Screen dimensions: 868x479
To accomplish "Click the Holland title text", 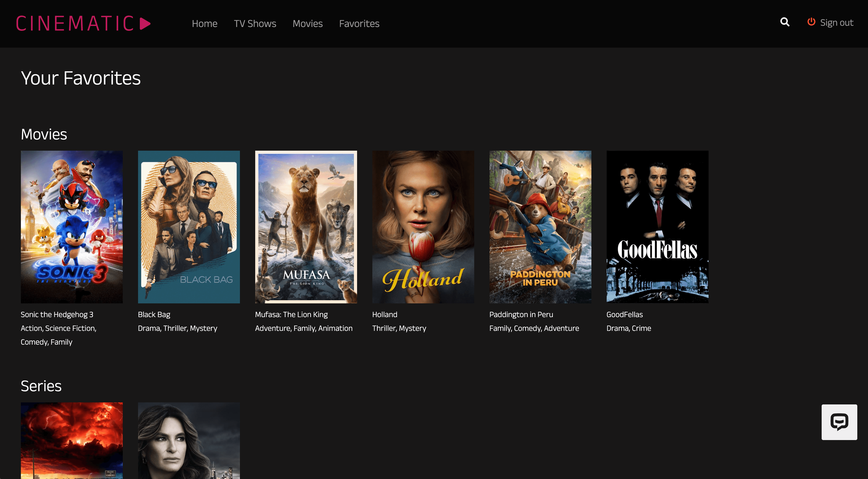I will pos(385,314).
